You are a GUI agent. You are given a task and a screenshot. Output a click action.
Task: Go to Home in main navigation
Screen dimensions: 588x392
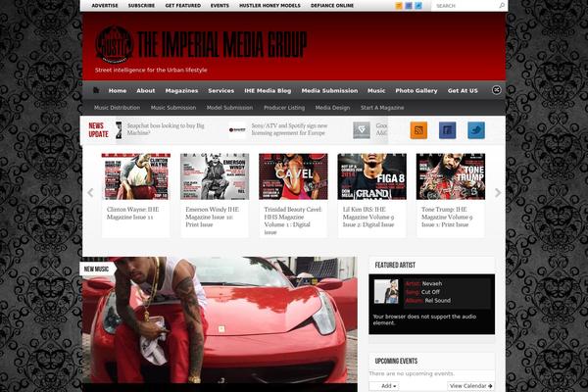(x=118, y=91)
